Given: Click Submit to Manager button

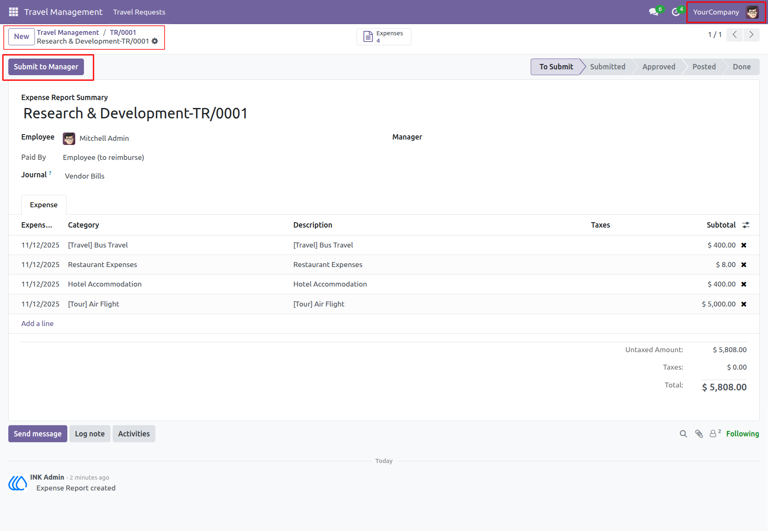Looking at the screenshot, I should (46, 67).
